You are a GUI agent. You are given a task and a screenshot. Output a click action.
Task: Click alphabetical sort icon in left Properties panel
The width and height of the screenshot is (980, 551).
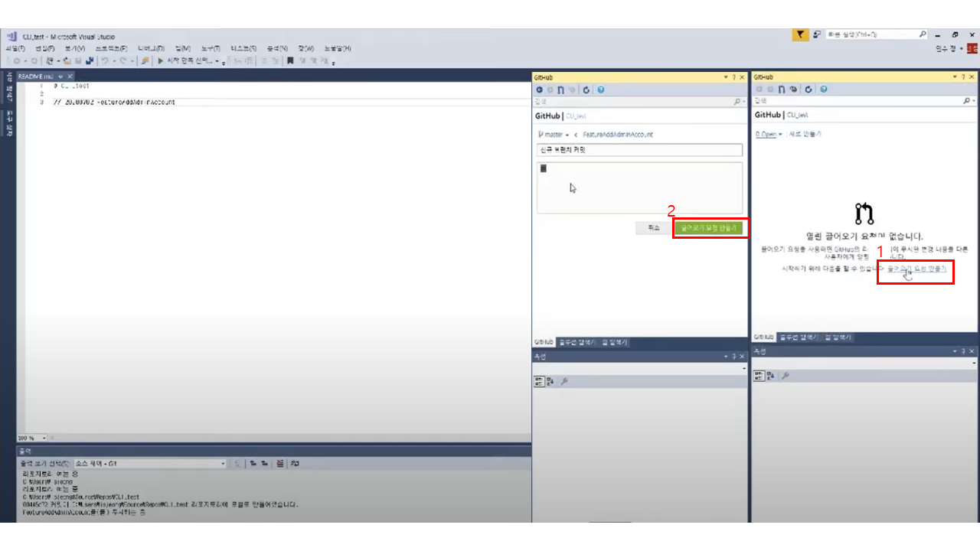coord(550,380)
